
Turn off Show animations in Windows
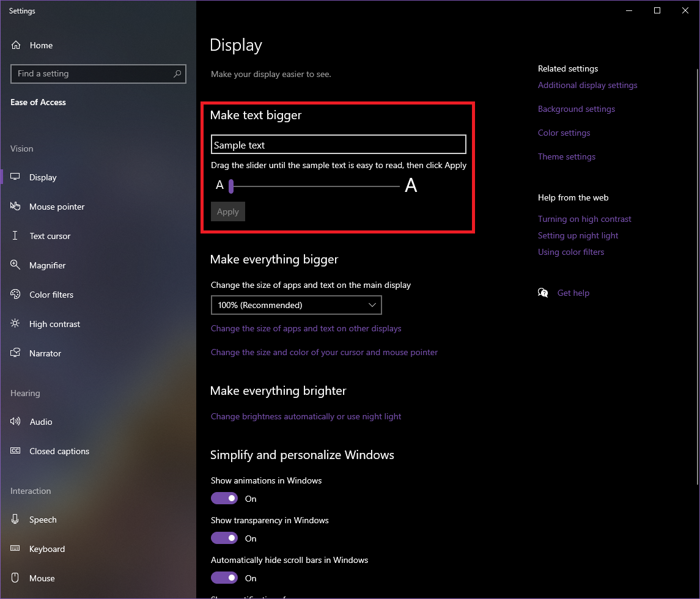(x=224, y=498)
